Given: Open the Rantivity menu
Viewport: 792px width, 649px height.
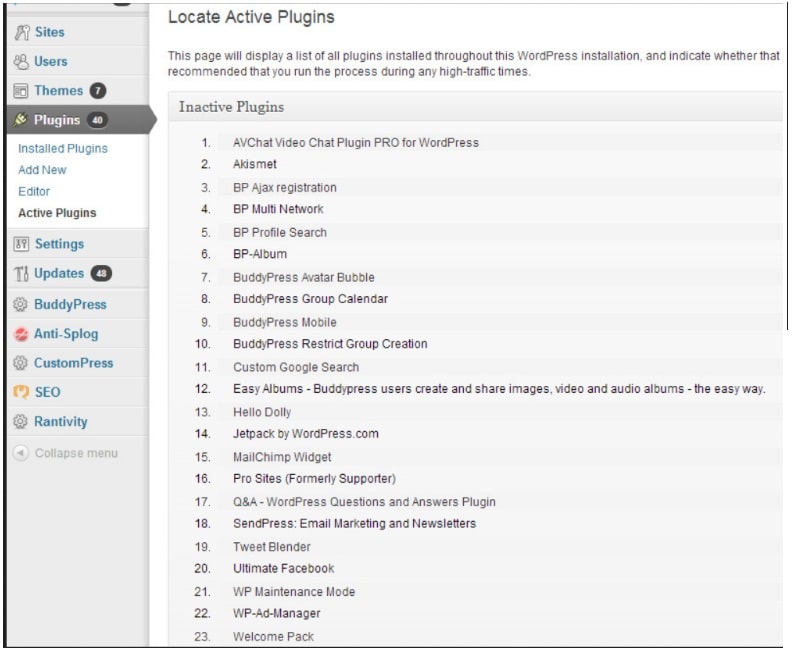Looking at the screenshot, I should [61, 422].
